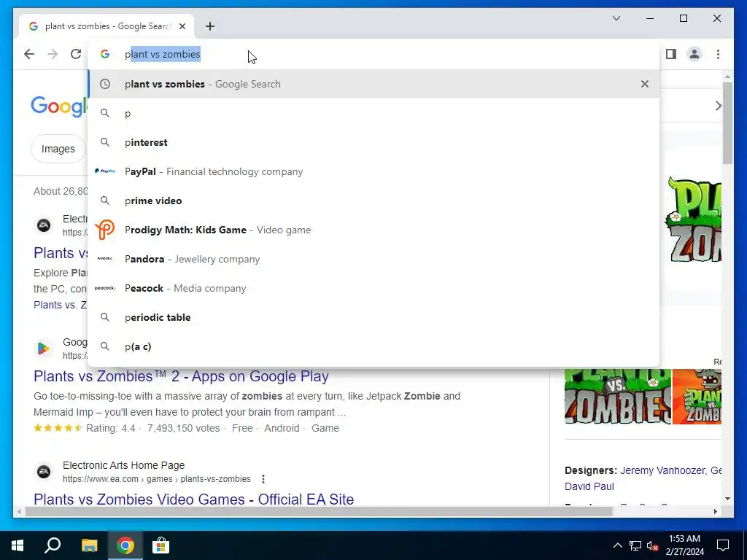Click the scroll down arrow of vertical scrollbar

[727, 499]
